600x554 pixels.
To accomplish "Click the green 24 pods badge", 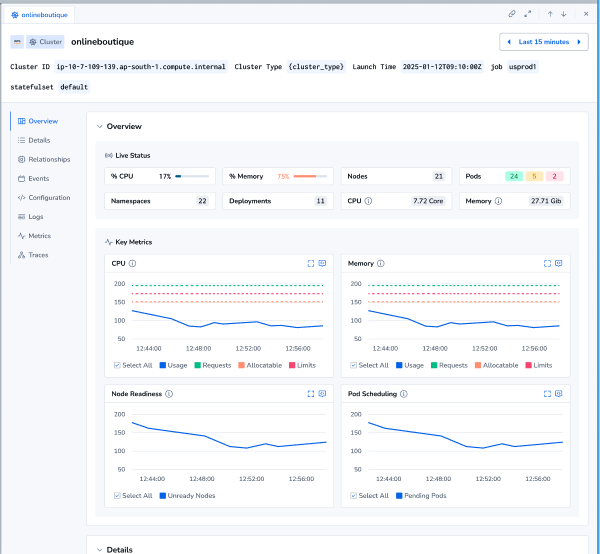I will coord(514,176).
